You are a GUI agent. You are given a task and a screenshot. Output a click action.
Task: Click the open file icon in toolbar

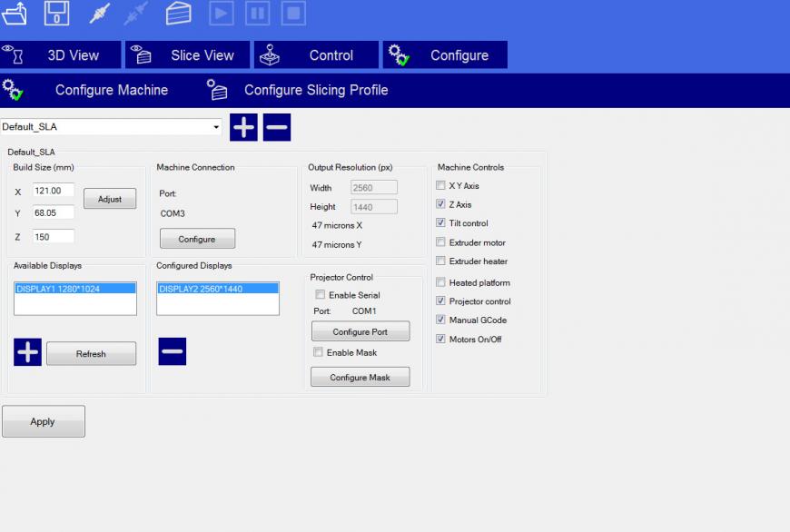tap(15, 14)
